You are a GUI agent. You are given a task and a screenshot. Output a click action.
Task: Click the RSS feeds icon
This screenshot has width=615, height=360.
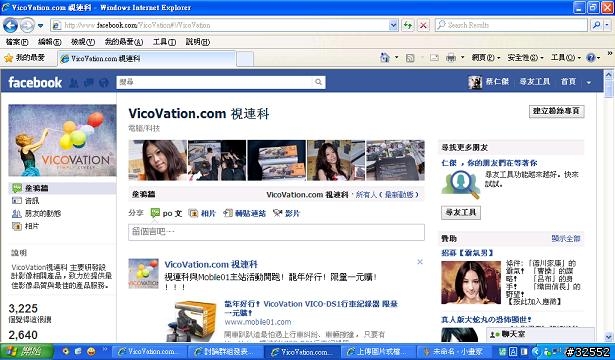[x=410, y=58]
